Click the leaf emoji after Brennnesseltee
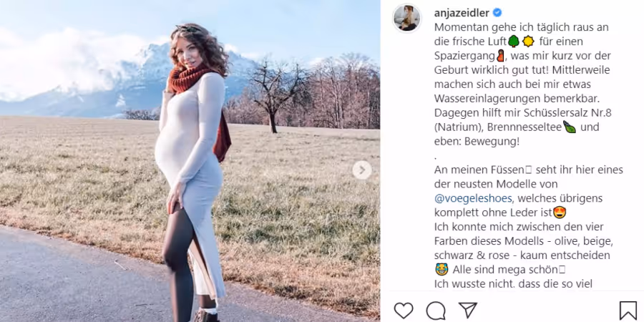 tap(570, 127)
